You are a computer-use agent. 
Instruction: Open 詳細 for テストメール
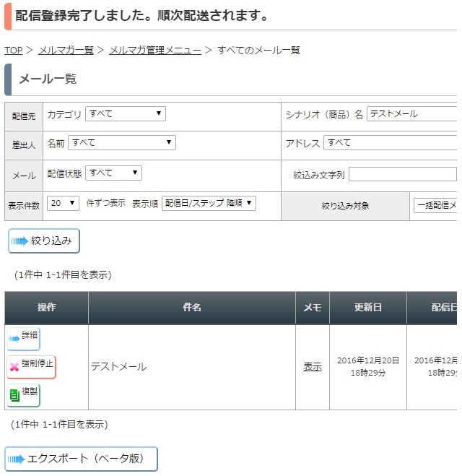point(23,339)
